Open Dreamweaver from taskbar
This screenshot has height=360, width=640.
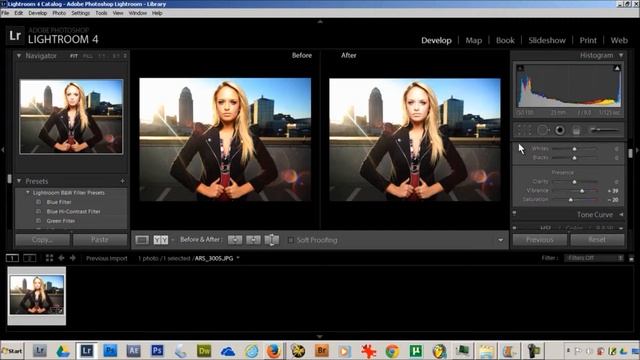click(204, 351)
